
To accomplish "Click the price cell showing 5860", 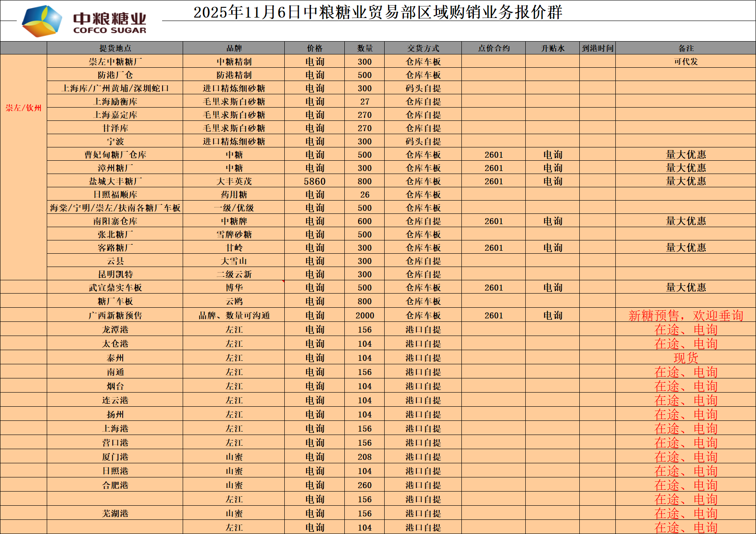I will coord(314,181).
